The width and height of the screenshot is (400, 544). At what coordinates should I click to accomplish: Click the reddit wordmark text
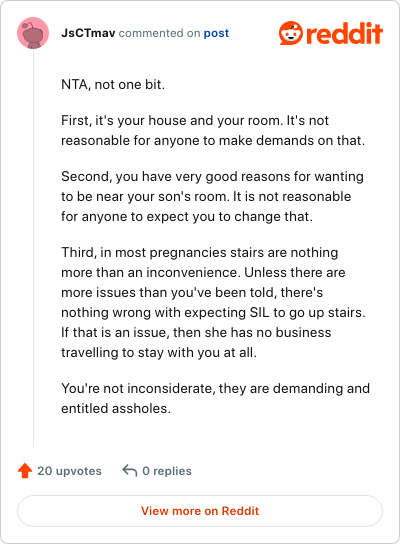click(x=344, y=33)
